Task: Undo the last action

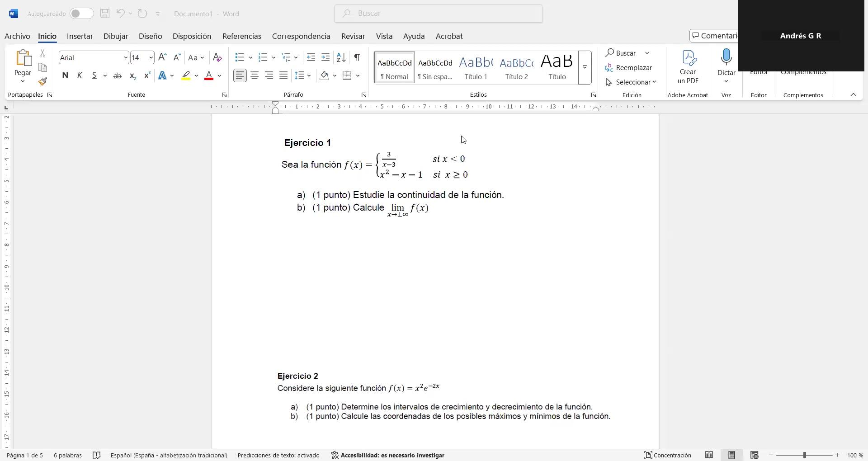Action: click(x=120, y=14)
